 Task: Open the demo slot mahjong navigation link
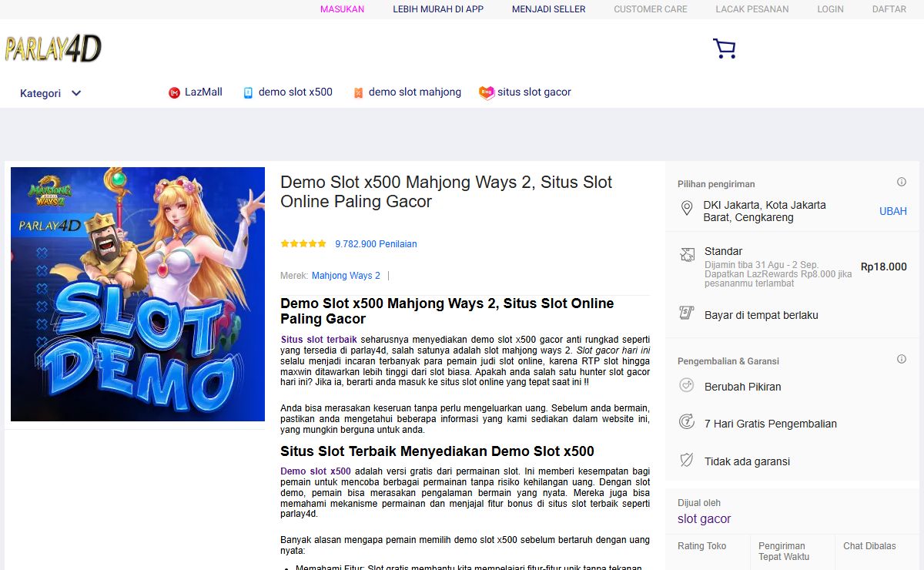pyautogui.click(x=415, y=92)
